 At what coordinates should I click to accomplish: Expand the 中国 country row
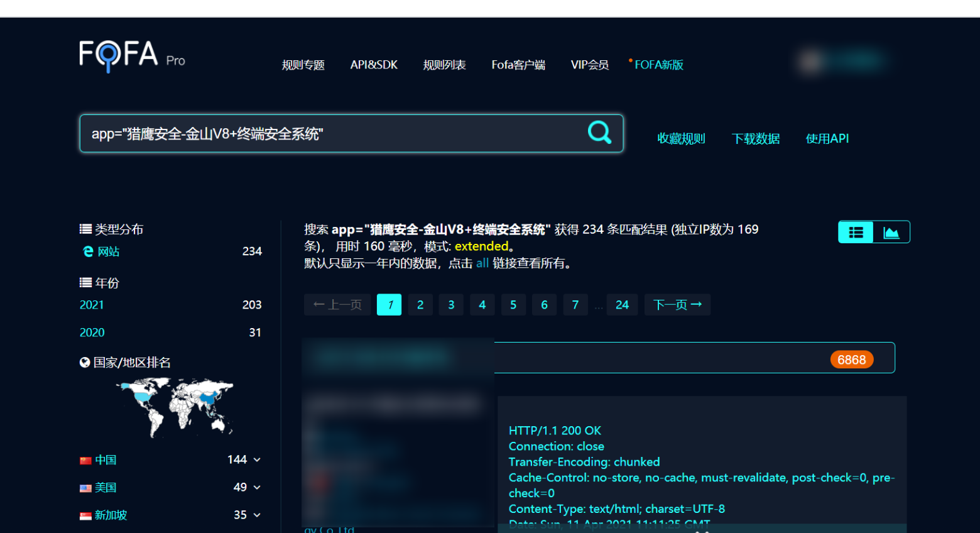coord(257,460)
